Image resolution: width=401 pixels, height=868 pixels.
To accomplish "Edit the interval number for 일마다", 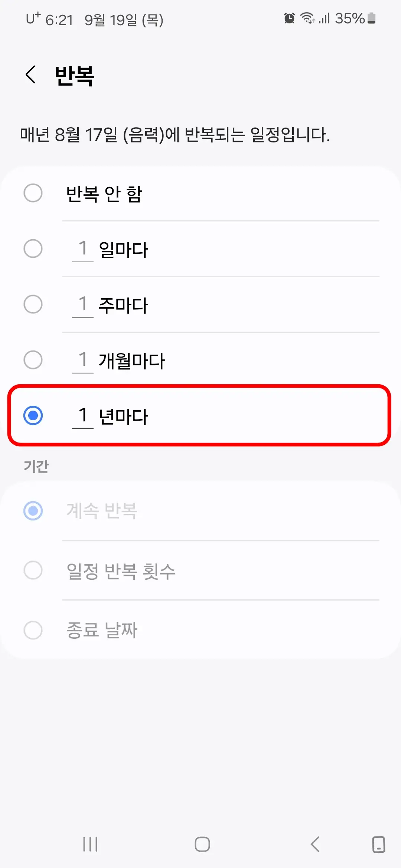I will point(83,249).
